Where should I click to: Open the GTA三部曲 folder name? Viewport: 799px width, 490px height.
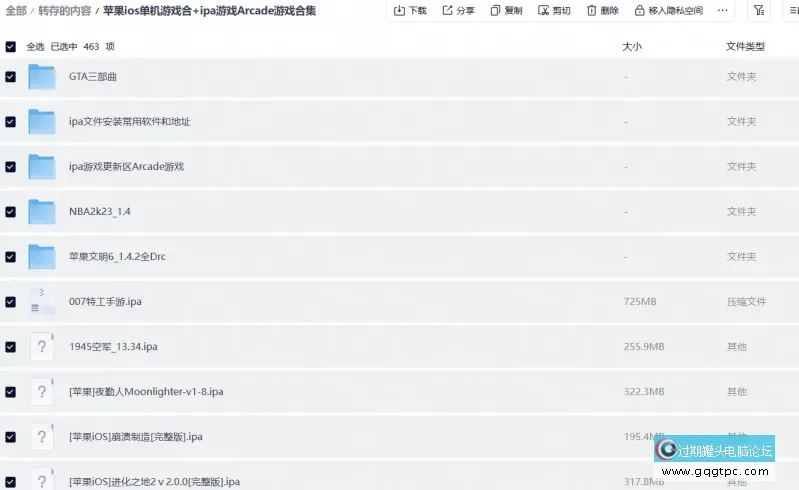coord(93,76)
